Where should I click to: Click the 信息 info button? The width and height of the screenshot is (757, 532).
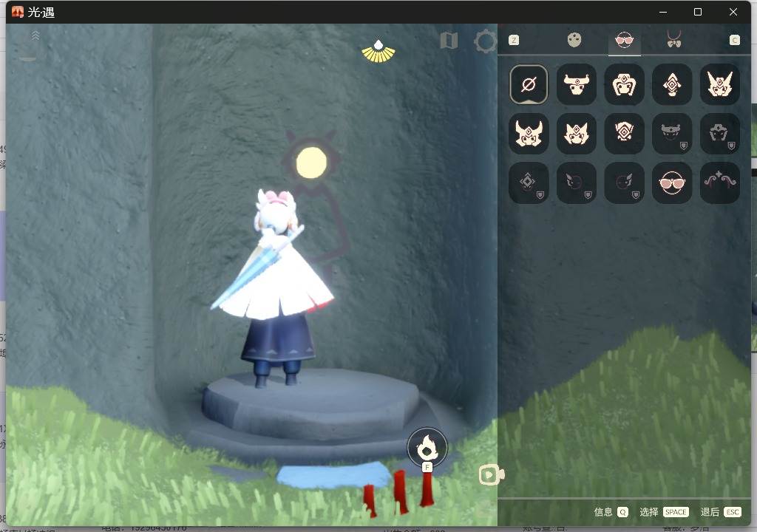(x=611, y=512)
